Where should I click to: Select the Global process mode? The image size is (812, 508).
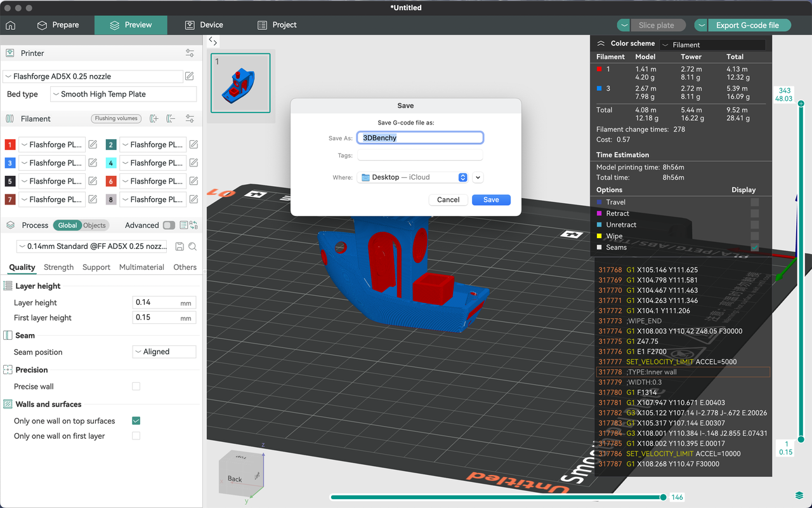pos(67,225)
